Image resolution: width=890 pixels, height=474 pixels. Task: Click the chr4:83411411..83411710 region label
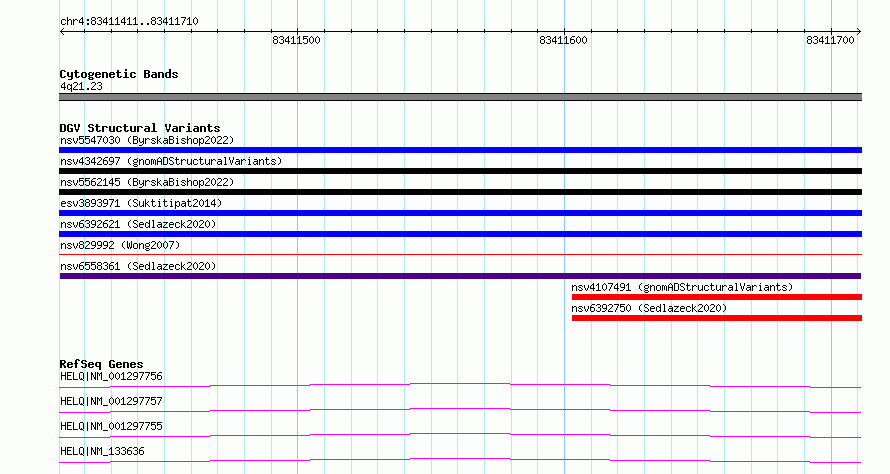pyautogui.click(x=129, y=22)
